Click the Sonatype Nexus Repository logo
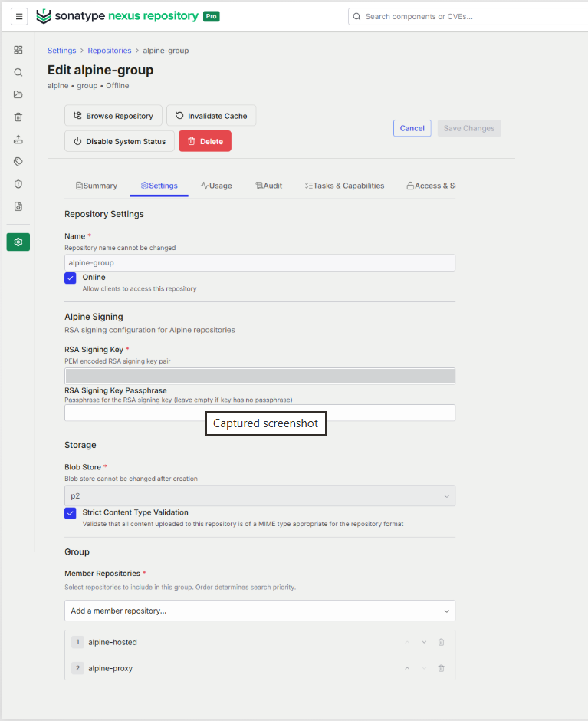 [117, 16]
